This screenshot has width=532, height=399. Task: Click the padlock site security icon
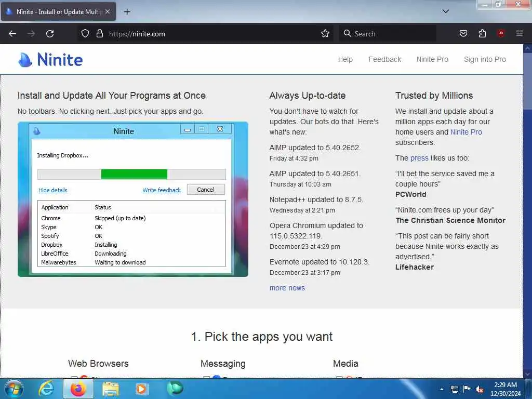tap(99, 33)
